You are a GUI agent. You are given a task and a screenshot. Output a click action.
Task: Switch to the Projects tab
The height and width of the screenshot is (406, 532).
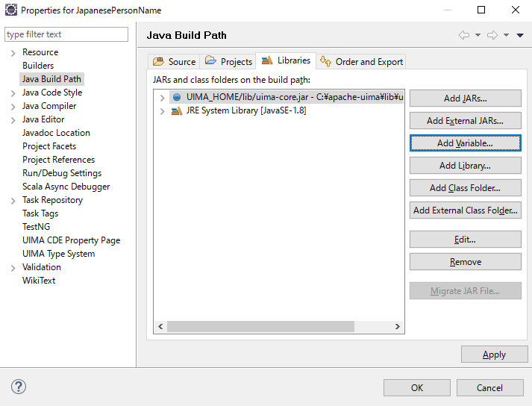click(x=228, y=61)
